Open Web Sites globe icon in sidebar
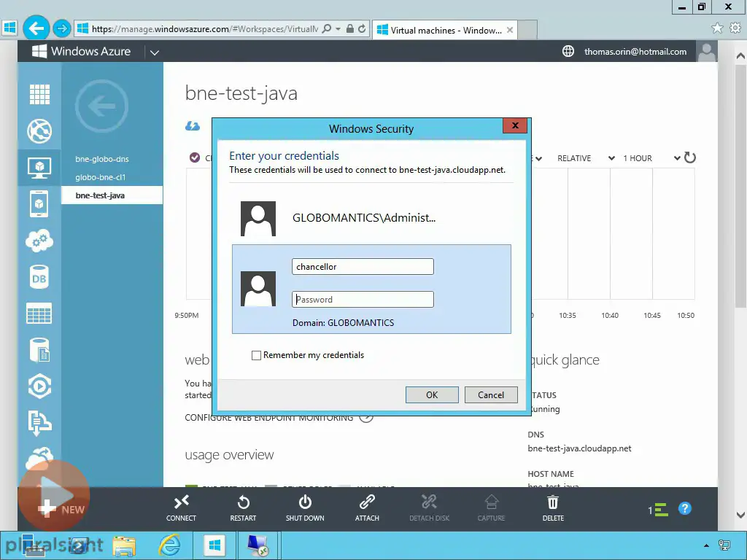 [39, 131]
